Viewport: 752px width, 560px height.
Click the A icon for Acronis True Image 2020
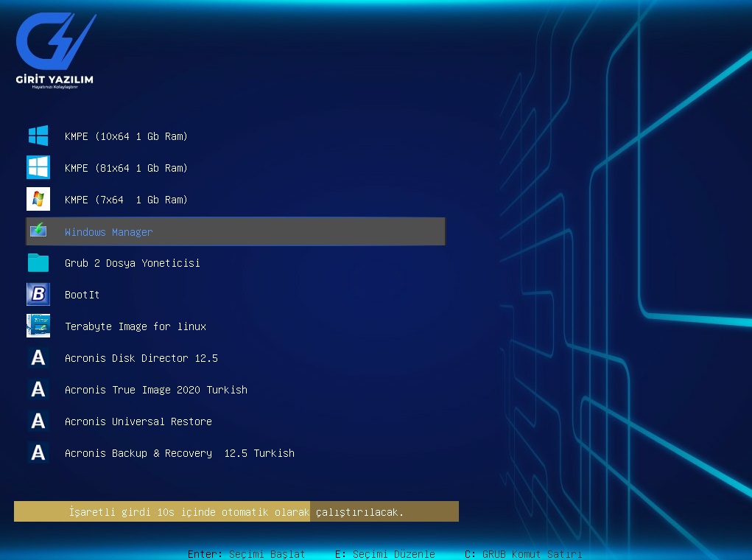38,390
